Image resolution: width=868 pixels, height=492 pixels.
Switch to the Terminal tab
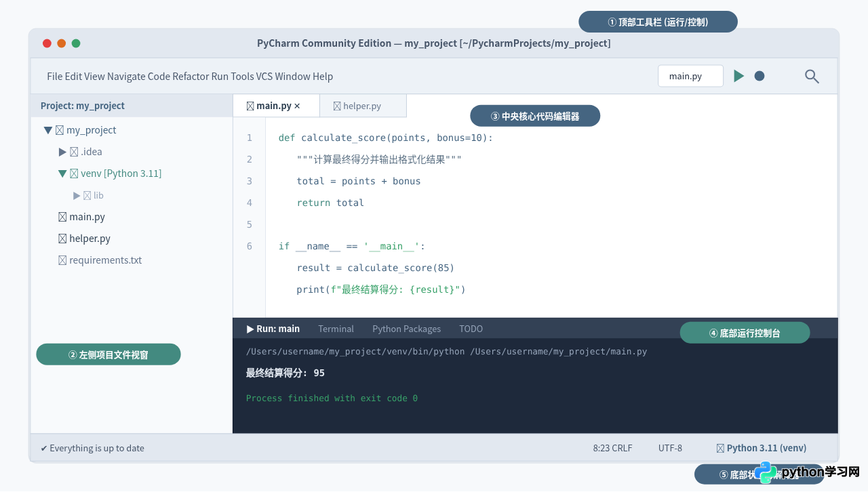click(336, 329)
